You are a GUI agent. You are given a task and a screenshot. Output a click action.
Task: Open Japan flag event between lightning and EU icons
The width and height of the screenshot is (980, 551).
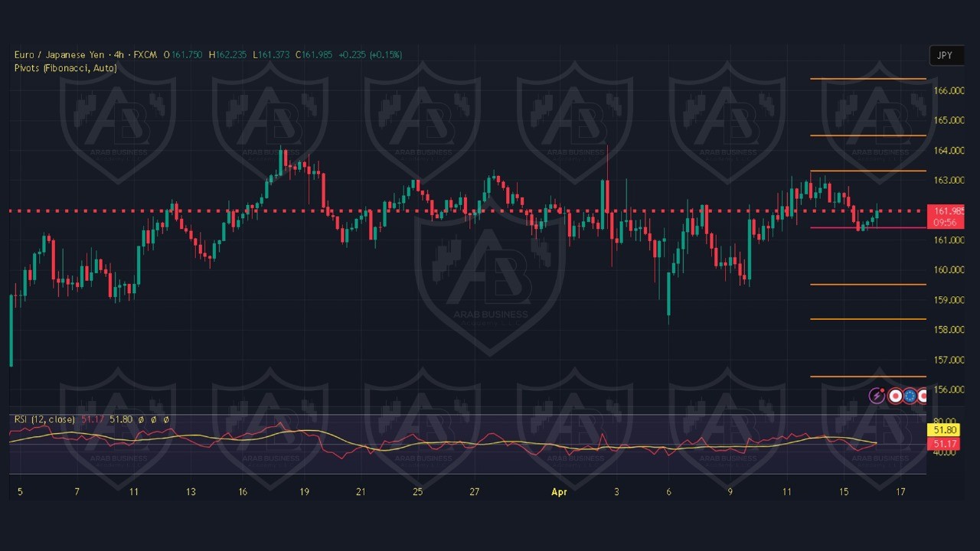click(893, 396)
